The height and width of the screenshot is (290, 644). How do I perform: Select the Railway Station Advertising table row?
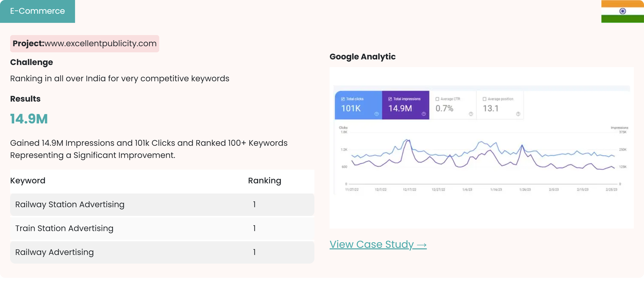[162, 204]
